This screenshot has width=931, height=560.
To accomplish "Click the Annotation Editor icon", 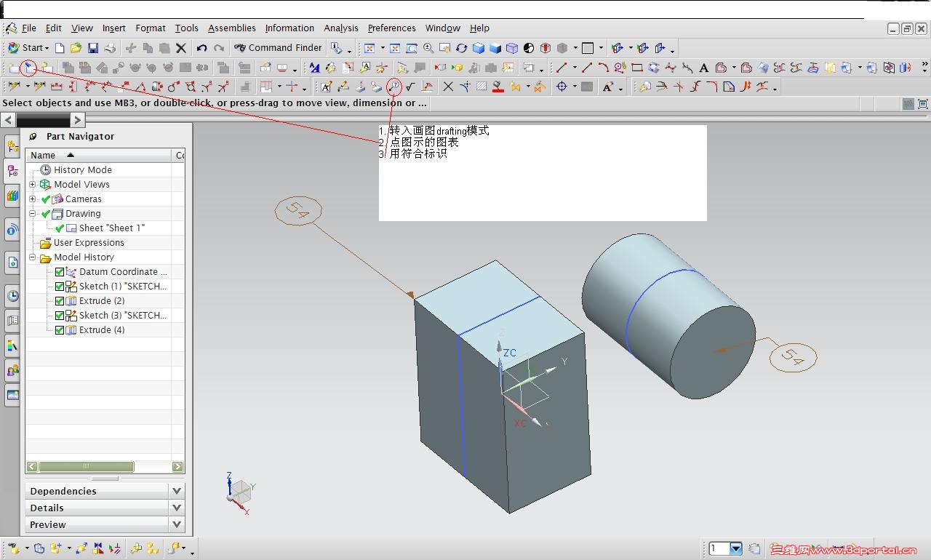I will tap(326, 87).
